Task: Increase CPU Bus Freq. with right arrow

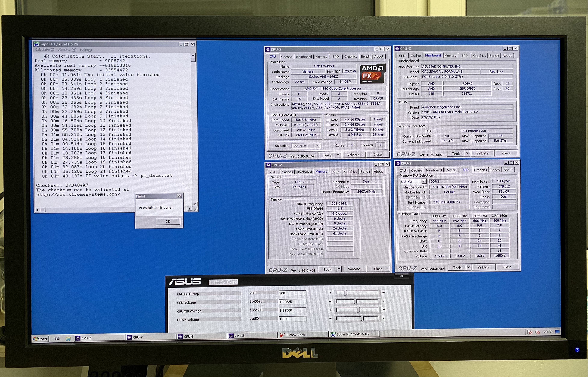Action: 383,292
